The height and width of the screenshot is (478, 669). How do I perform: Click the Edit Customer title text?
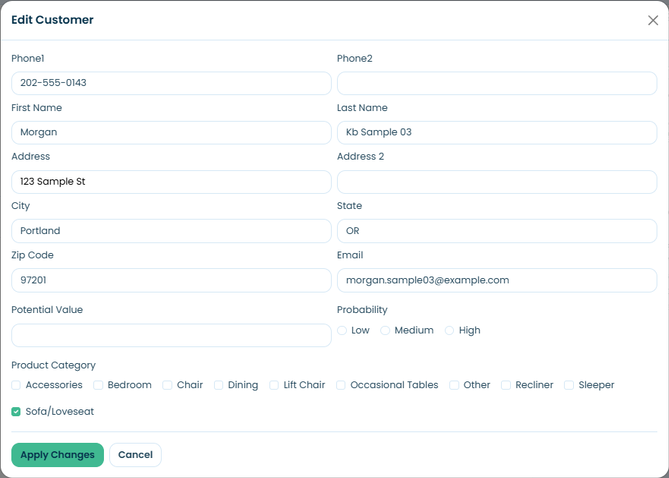(52, 20)
